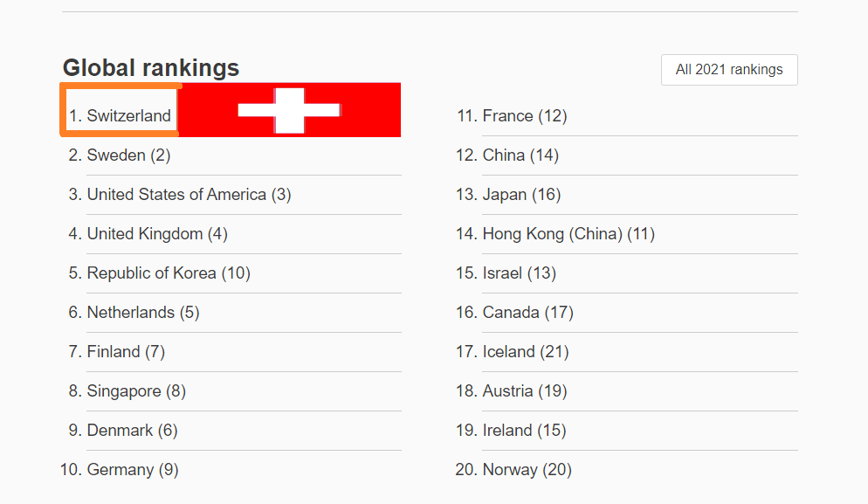Select Switzerland ranked first
This screenshot has width=868, height=504.
coord(128,115)
